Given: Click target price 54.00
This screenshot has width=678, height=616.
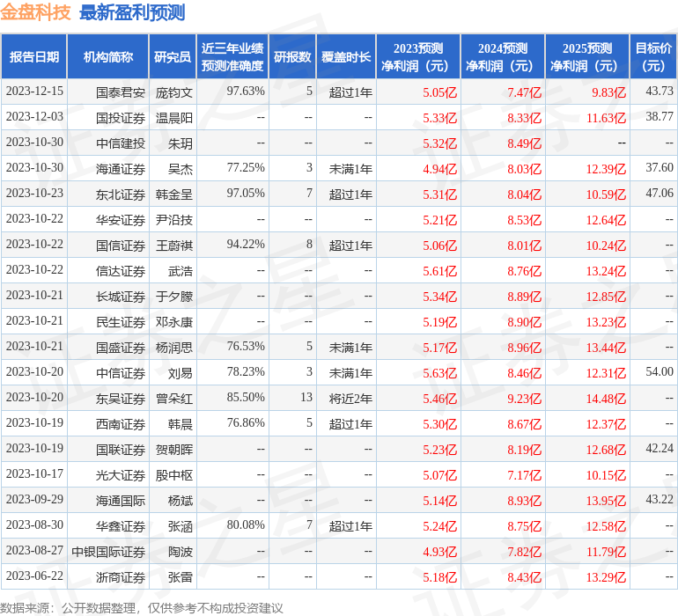Looking at the screenshot, I should 660,371.
